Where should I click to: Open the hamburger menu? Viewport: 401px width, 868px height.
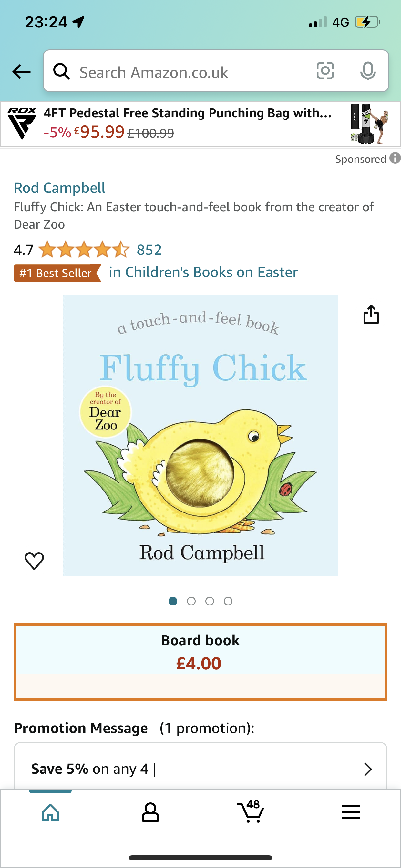351,812
